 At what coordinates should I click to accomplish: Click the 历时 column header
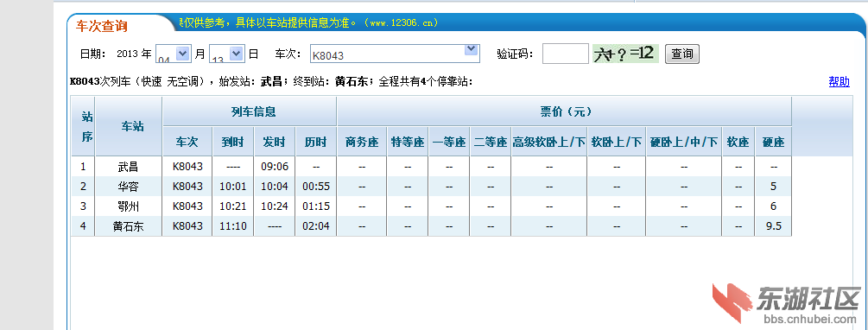pyautogui.click(x=315, y=142)
